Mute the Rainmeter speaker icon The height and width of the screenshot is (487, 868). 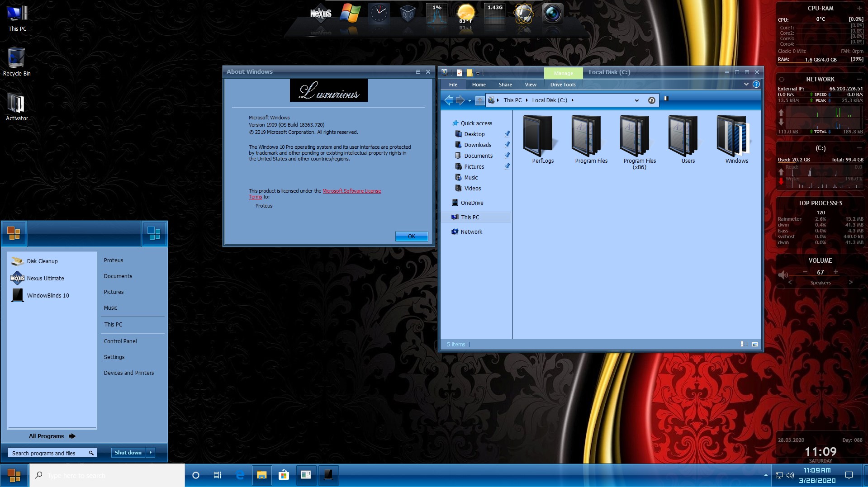tap(783, 274)
